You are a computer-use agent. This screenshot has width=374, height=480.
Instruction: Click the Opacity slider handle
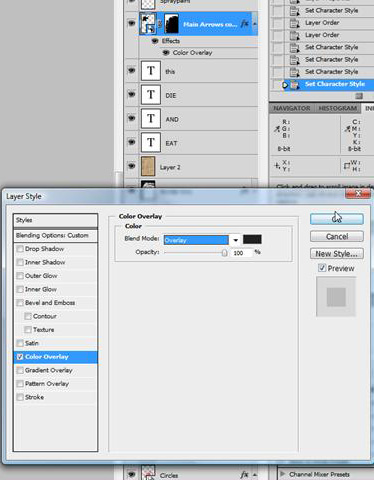pyautogui.click(x=225, y=253)
